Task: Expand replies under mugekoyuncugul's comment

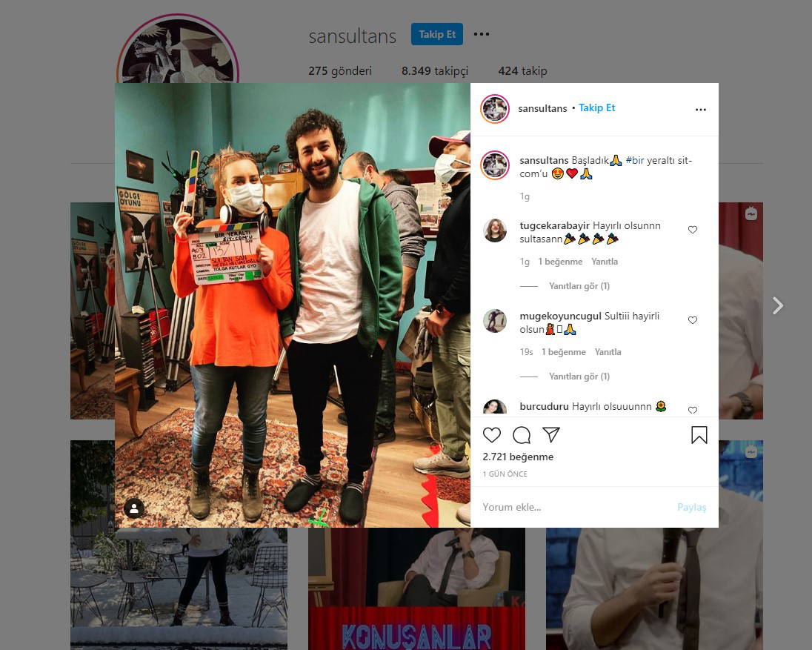Action: tap(579, 377)
